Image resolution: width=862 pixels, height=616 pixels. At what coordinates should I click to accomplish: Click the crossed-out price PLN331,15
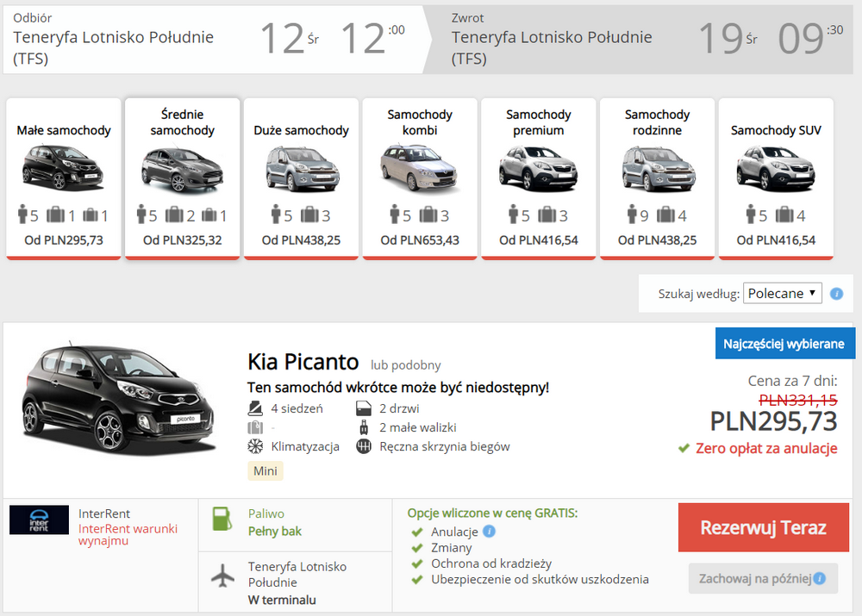(x=798, y=400)
